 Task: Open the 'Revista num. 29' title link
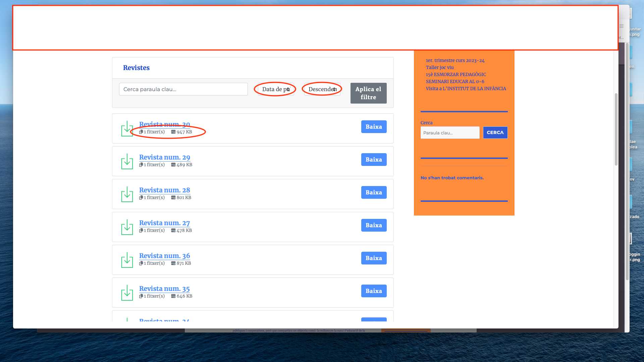tap(164, 157)
